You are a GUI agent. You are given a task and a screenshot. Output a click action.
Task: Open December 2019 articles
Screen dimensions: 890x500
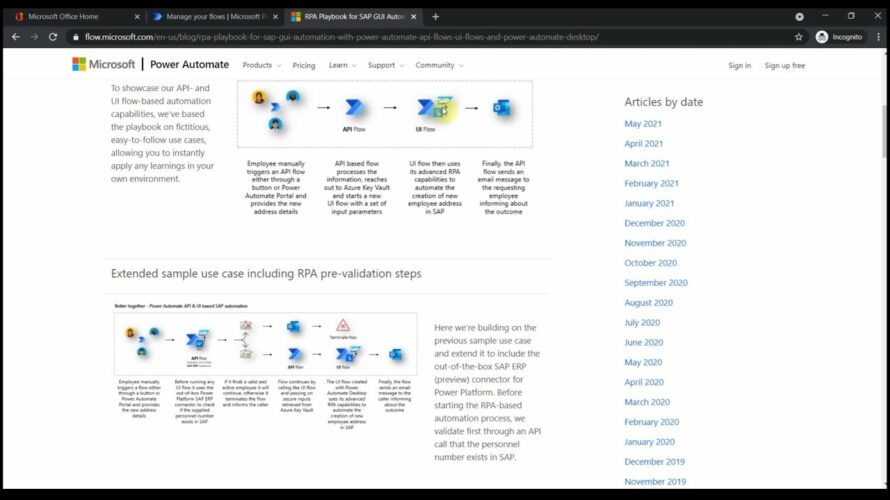[654, 461]
